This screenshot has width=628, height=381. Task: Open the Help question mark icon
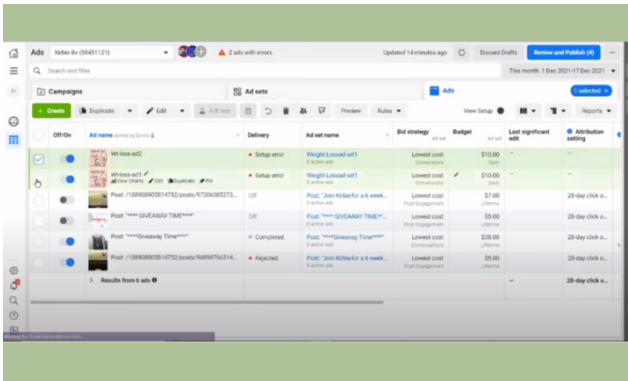coord(14,316)
